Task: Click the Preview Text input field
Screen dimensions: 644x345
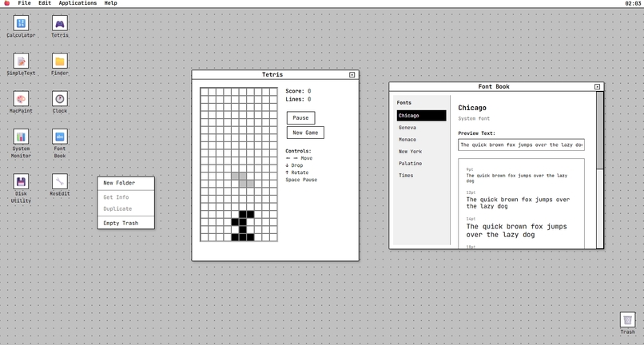Action: [521, 145]
